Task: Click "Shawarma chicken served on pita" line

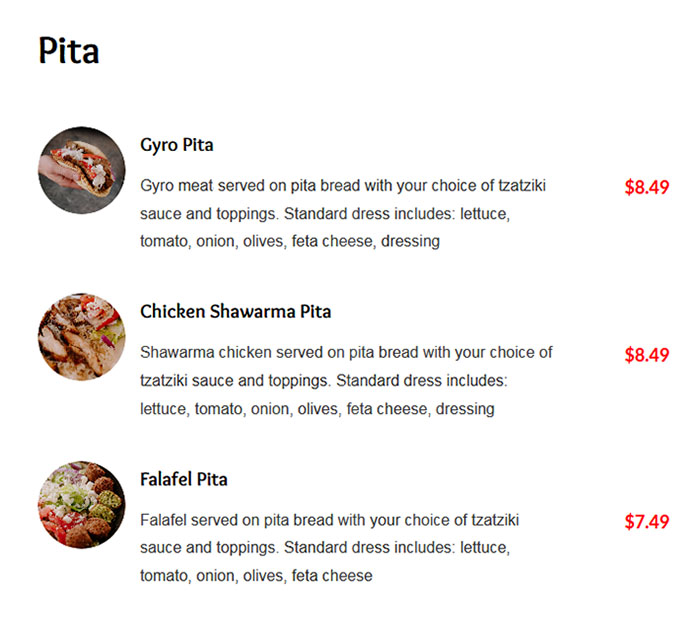Action: click(x=346, y=352)
